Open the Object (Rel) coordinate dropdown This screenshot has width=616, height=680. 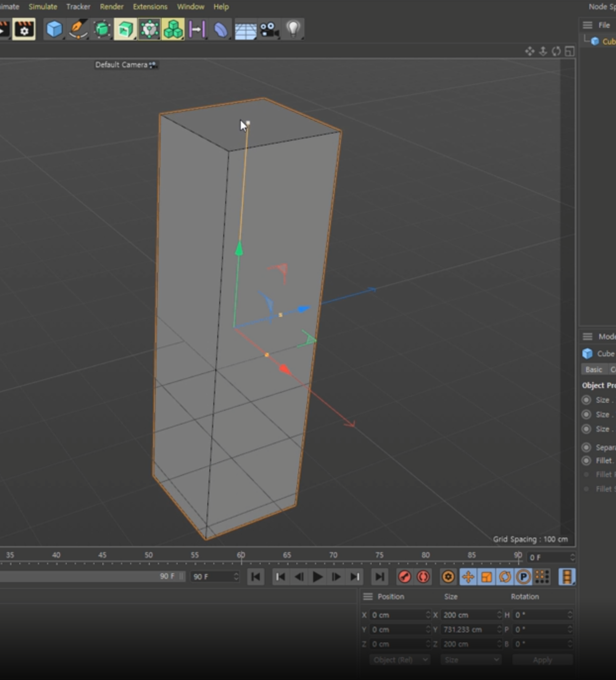click(x=400, y=660)
